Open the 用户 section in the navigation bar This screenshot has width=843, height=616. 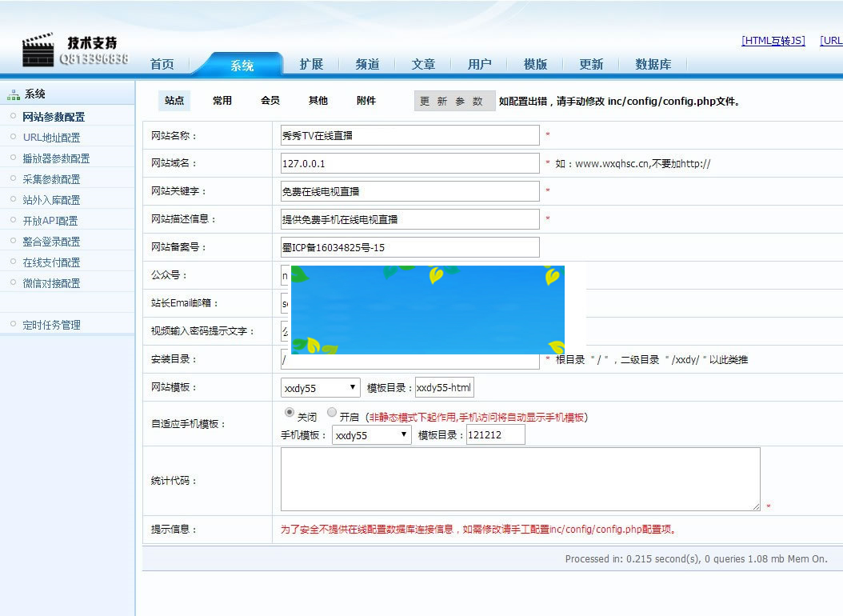pos(479,65)
